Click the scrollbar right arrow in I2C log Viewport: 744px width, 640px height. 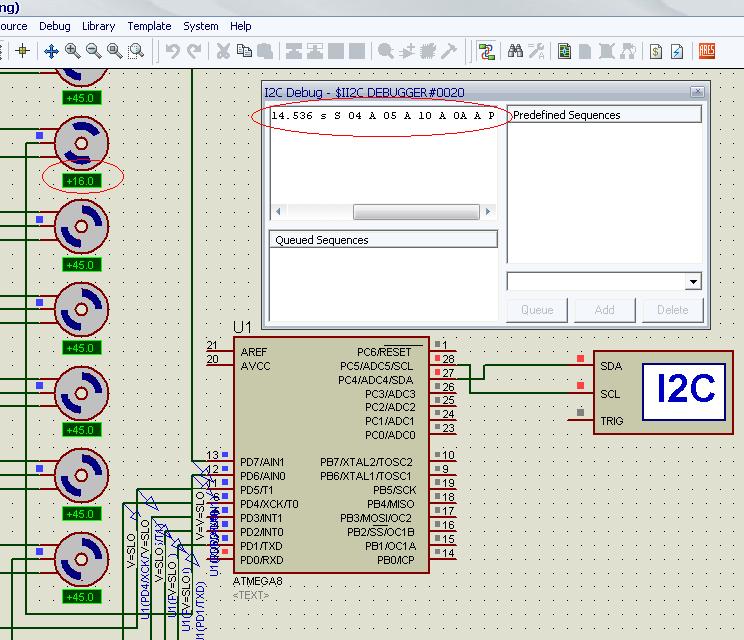(489, 212)
